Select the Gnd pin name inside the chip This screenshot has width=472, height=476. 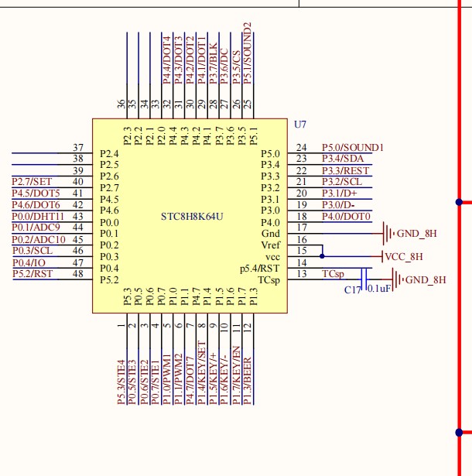tap(271, 234)
